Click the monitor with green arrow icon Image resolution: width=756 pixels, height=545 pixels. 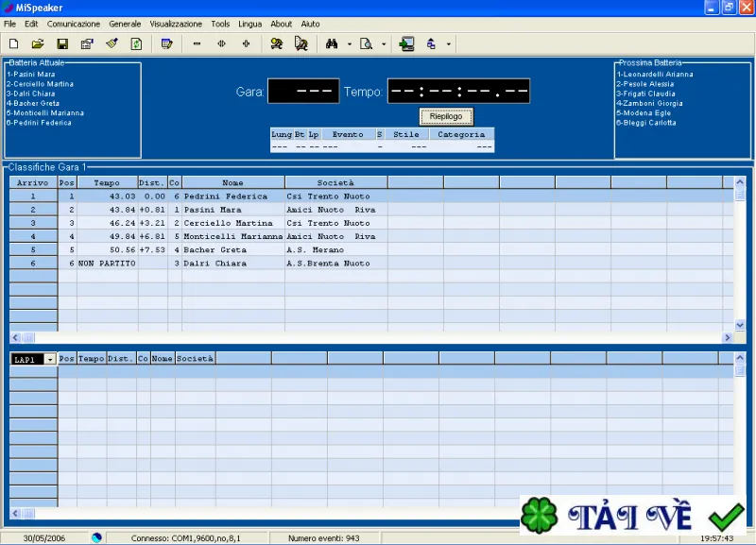coord(406,43)
